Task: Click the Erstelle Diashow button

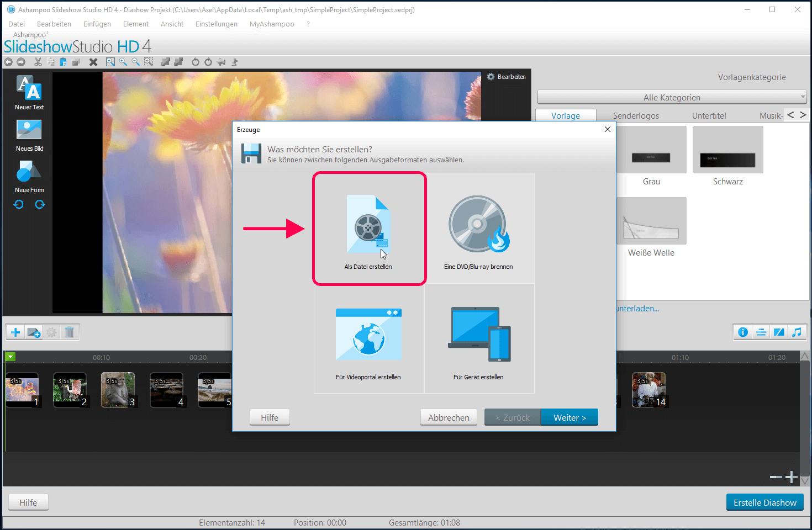Action: (x=764, y=502)
